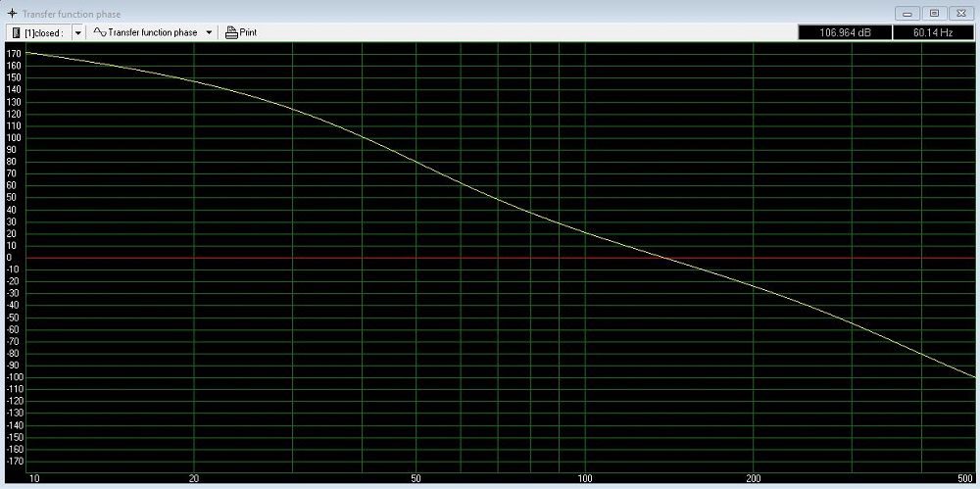Expand the Transfer function phase dropdown arrow
This screenshot has width=980, height=489.
pyautogui.click(x=209, y=32)
